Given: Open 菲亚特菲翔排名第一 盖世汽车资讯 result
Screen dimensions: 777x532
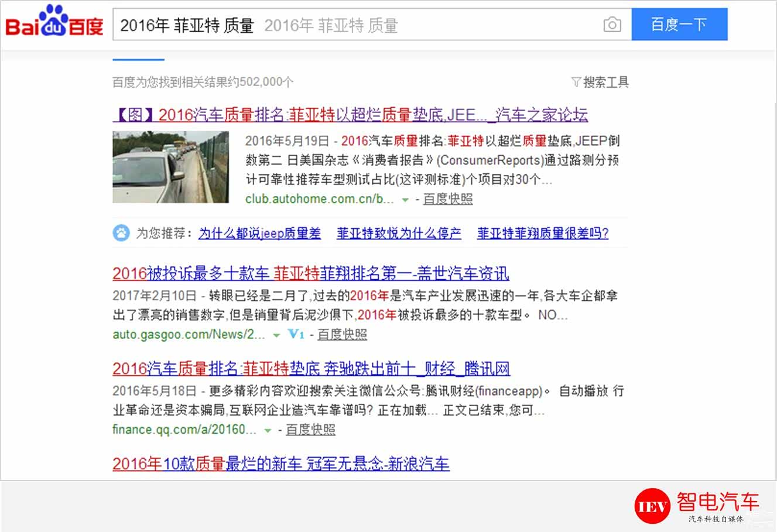Looking at the screenshot, I should click(x=310, y=273).
